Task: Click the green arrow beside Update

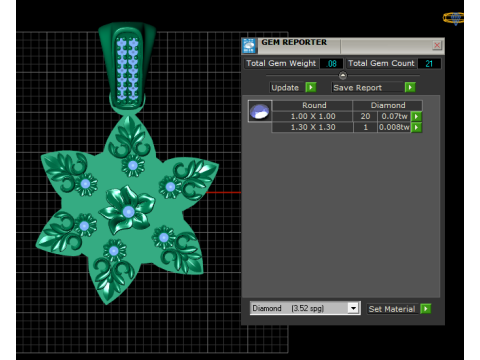Action: click(311, 87)
